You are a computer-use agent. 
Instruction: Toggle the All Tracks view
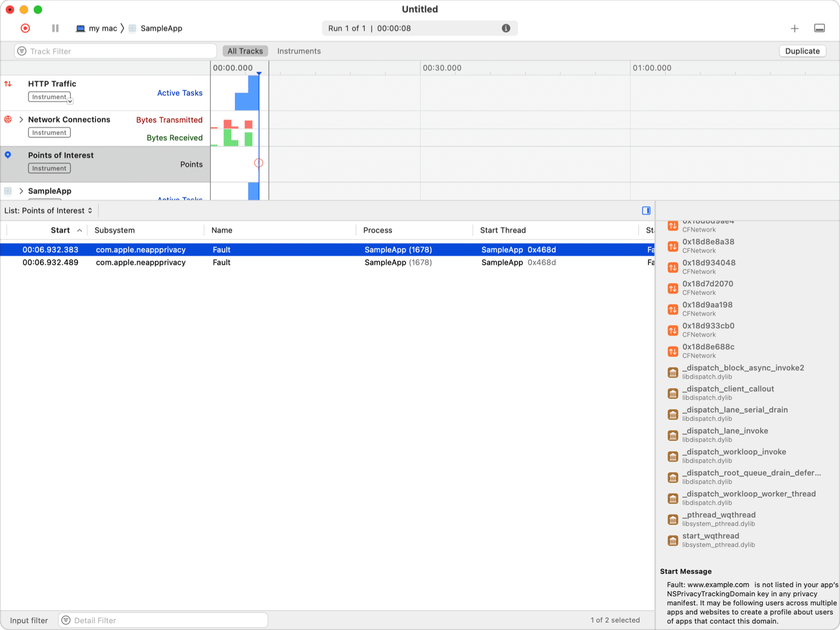coord(245,51)
